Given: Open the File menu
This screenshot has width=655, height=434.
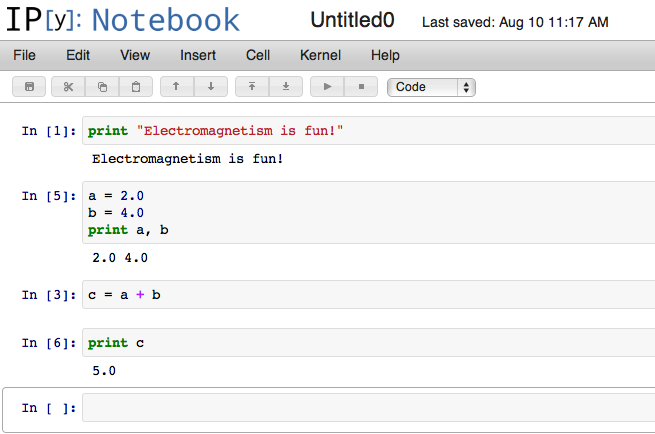Looking at the screenshot, I should pos(24,55).
